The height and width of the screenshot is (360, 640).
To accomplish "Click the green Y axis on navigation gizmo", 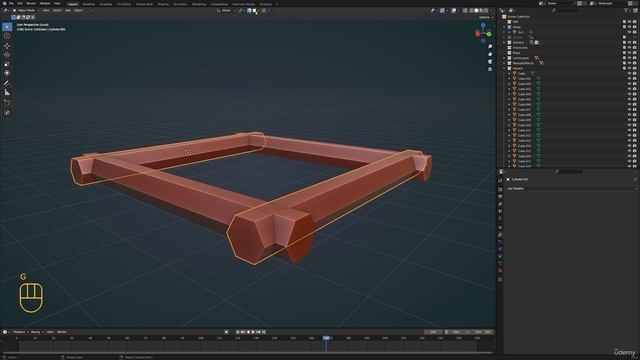I will (x=489, y=34).
